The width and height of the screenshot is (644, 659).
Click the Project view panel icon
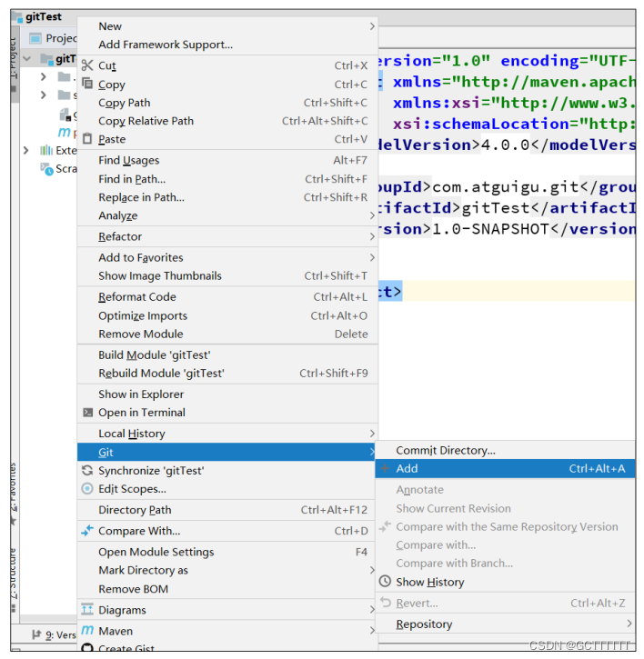(x=35, y=38)
